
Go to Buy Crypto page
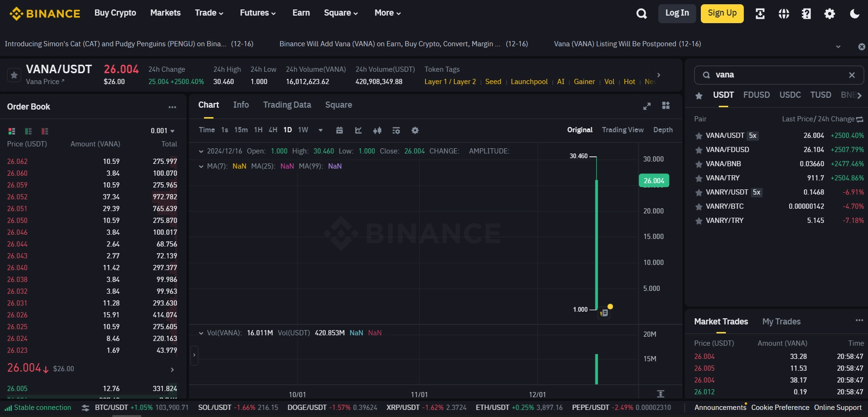click(115, 13)
